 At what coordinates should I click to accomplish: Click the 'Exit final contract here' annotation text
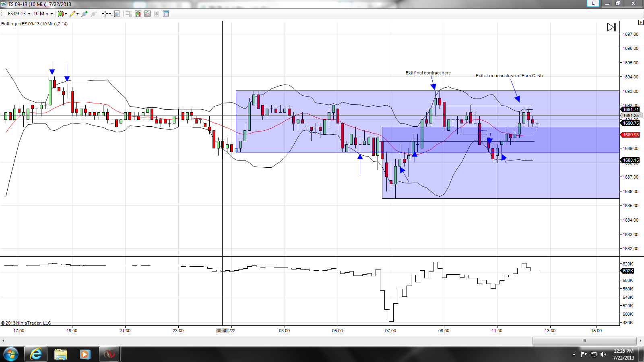(428, 73)
